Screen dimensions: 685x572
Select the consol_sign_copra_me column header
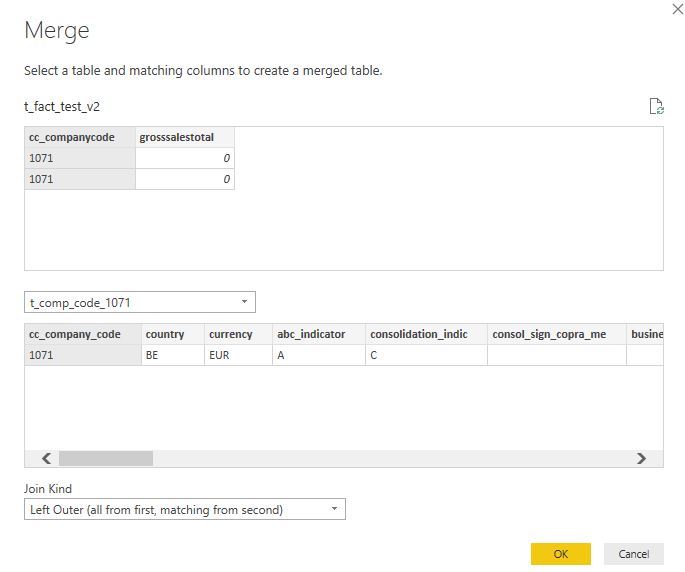pyautogui.click(x=557, y=334)
